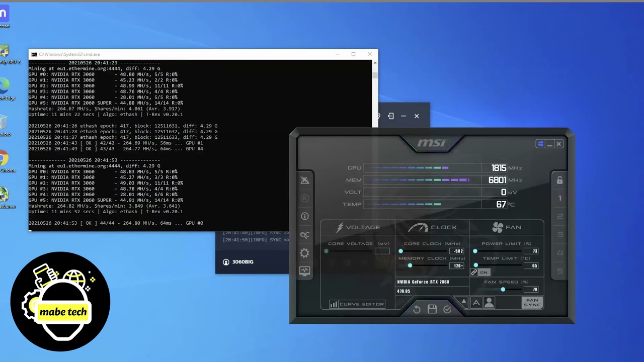The height and width of the screenshot is (362, 644).
Task: Click the save profile floppy disk icon
Action: click(432, 309)
